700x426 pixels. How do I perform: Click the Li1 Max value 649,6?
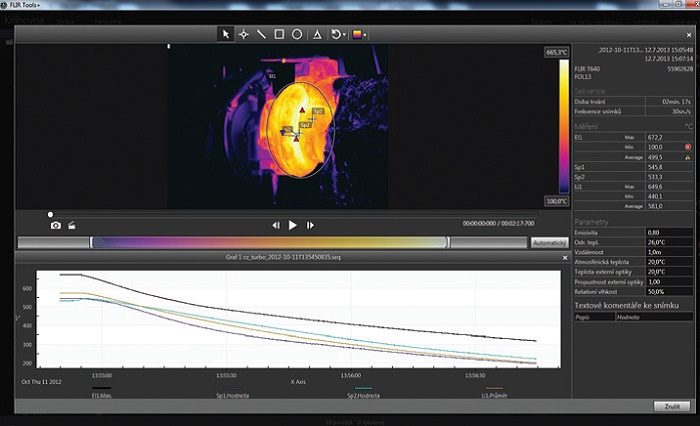[655, 187]
